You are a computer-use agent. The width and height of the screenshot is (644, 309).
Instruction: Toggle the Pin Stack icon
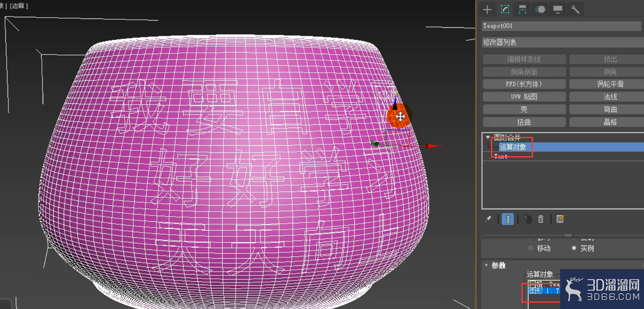click(x=488, y=219)
